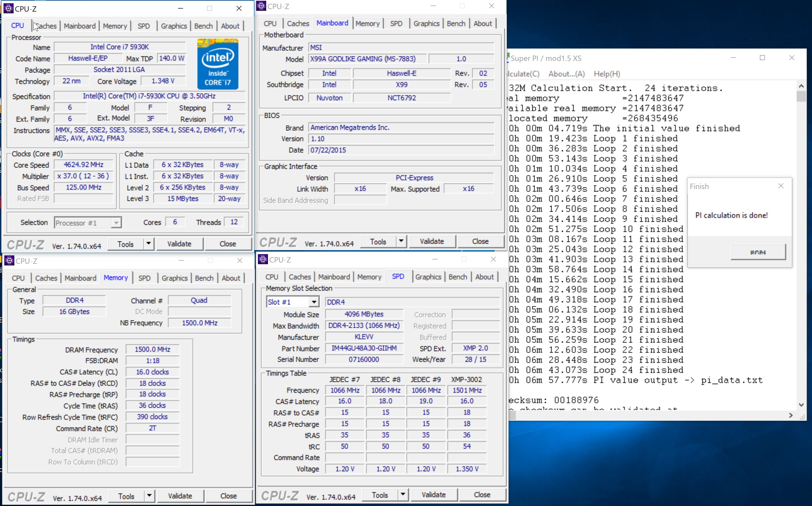Open Tools dropdown arrow in CPU window
The width and height of the screenshot is (812, 506).
tap(148, 244)
